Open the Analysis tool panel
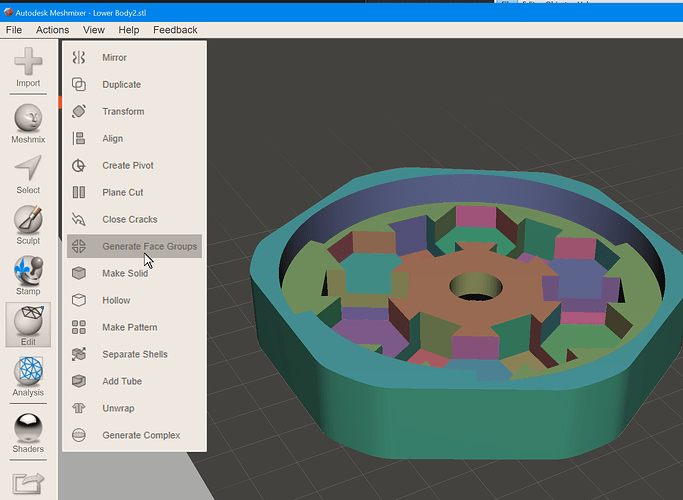 28,377
